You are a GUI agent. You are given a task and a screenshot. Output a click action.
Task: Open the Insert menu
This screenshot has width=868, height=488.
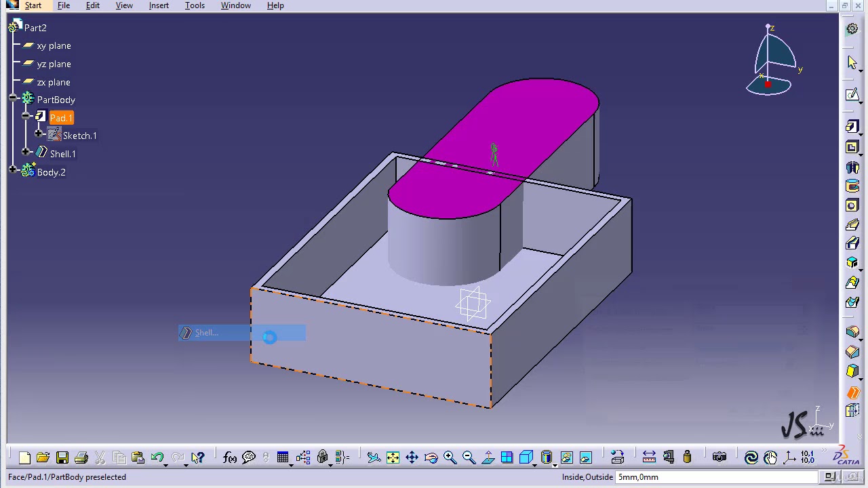click(159, 5)
